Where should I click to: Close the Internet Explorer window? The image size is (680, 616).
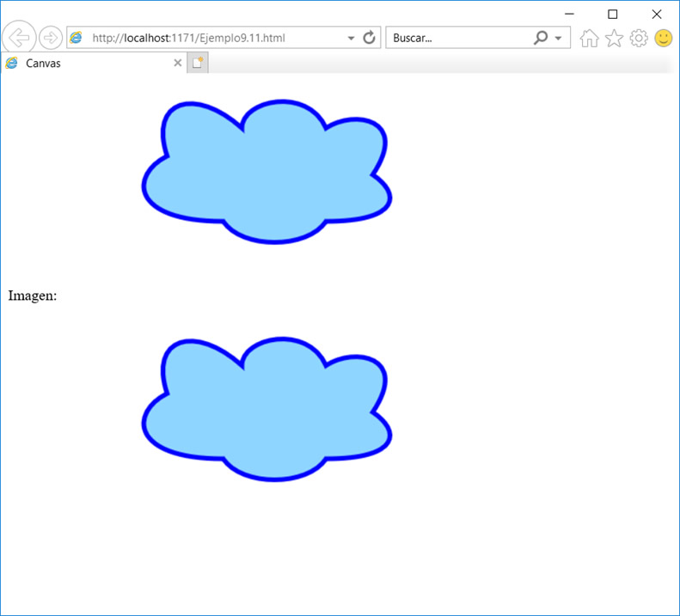(x=657, y=15)
